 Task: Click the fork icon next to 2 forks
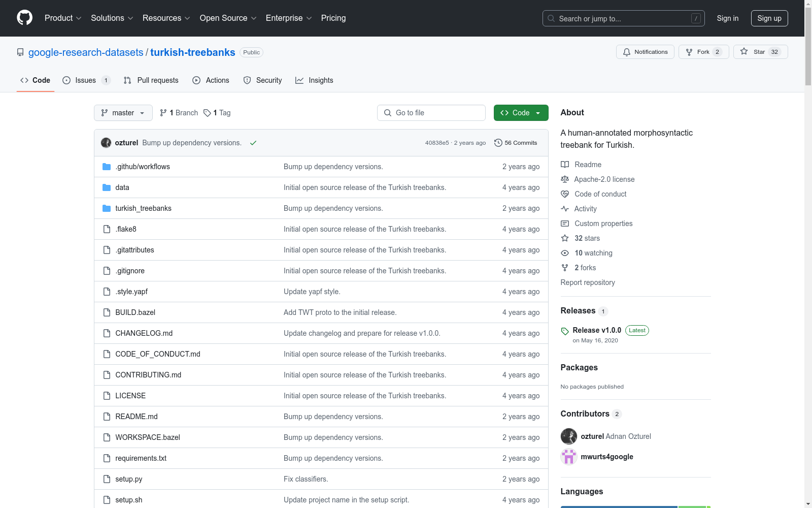(565, 268)
